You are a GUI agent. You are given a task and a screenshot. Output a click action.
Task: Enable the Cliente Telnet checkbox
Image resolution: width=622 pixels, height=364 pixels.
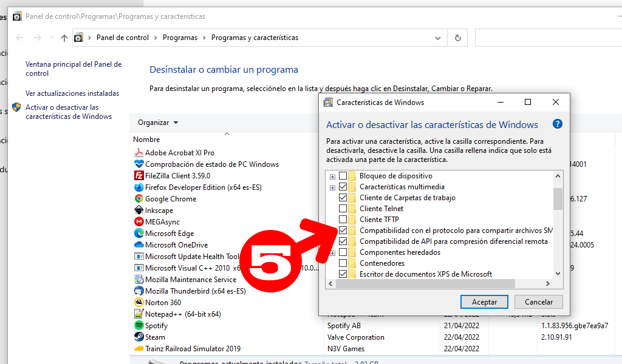tap(343, 208)
